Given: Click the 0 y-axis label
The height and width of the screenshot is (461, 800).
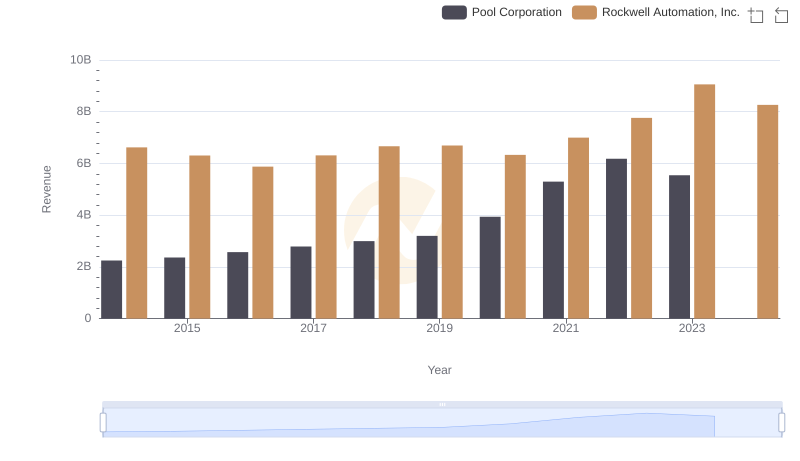Looking at the screenshot, I should click(88, 318).
